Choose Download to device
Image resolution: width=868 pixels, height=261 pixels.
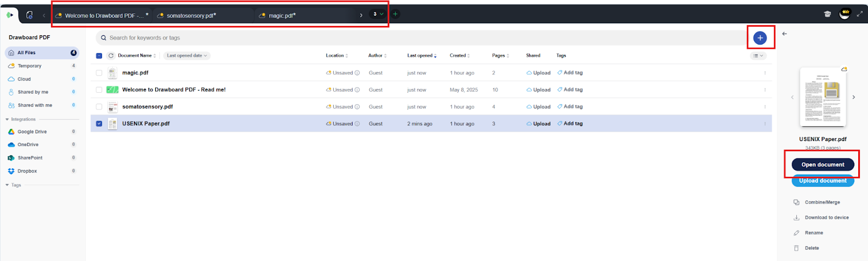coord(821,218)
